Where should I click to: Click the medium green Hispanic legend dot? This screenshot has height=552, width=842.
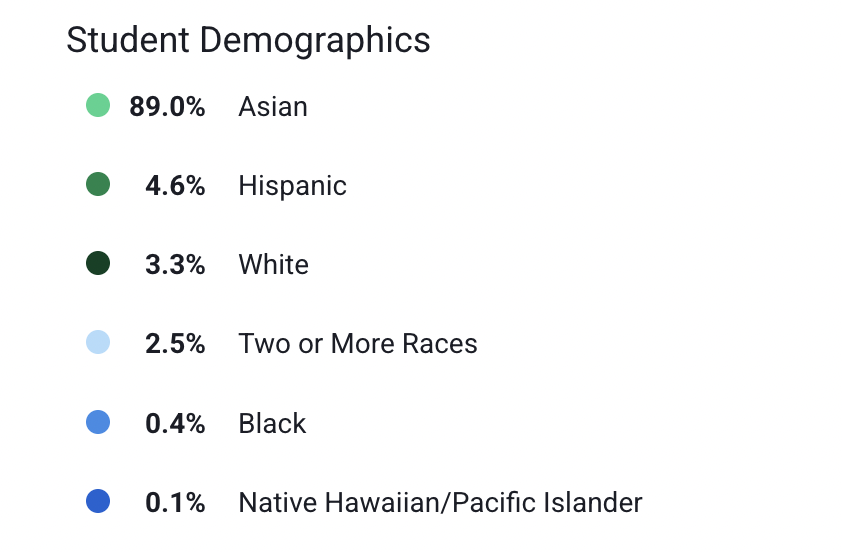click(x=98, y=184)
